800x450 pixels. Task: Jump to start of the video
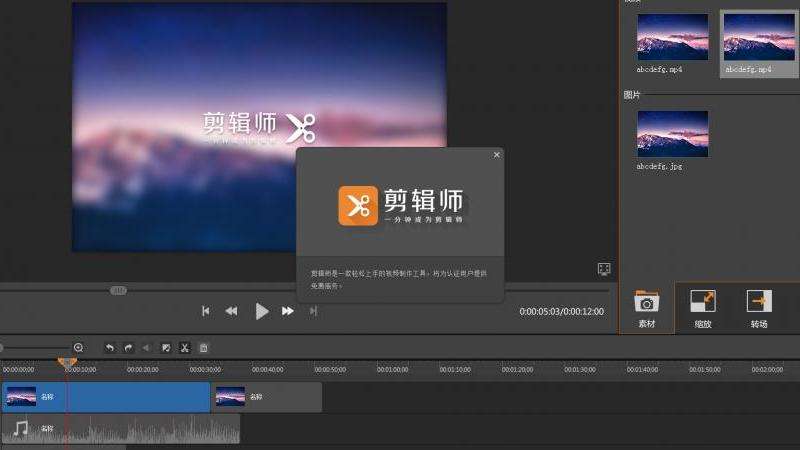205,311
